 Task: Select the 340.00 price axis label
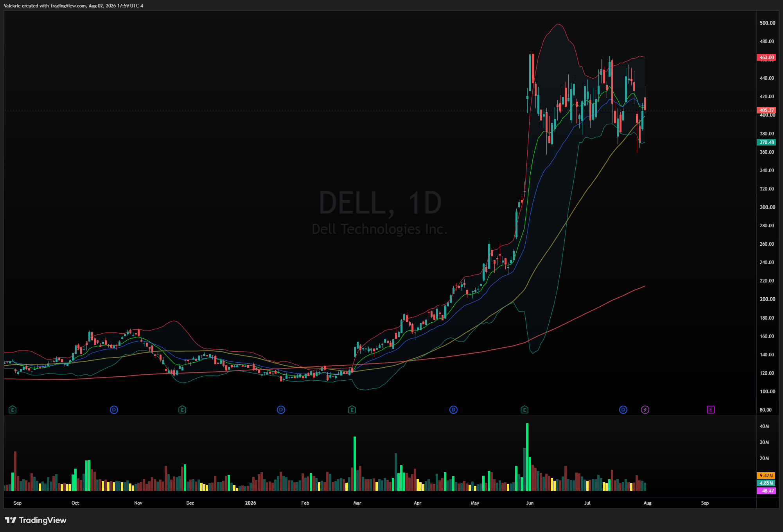(x=767, y=171)
